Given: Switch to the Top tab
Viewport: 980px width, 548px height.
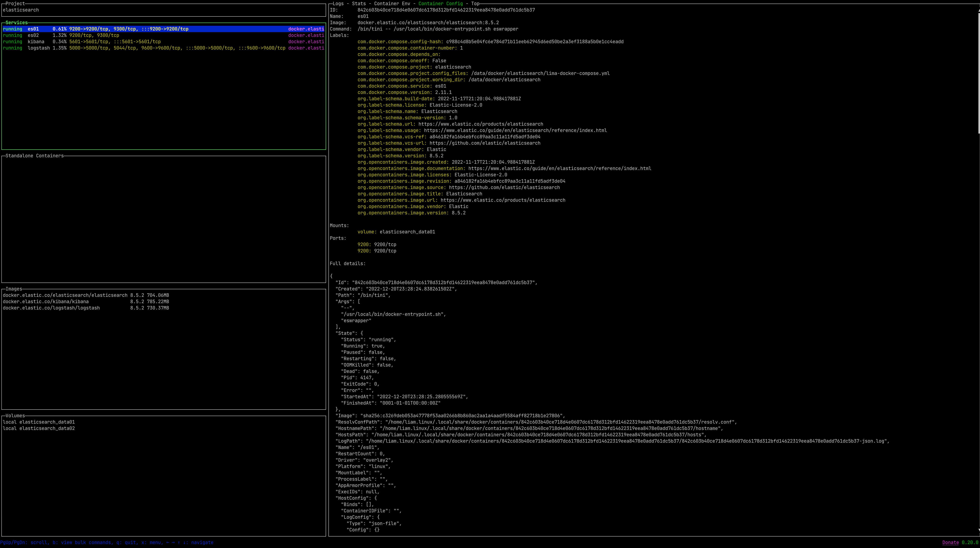Looking at the screenshot, I should tap(475, 3).
